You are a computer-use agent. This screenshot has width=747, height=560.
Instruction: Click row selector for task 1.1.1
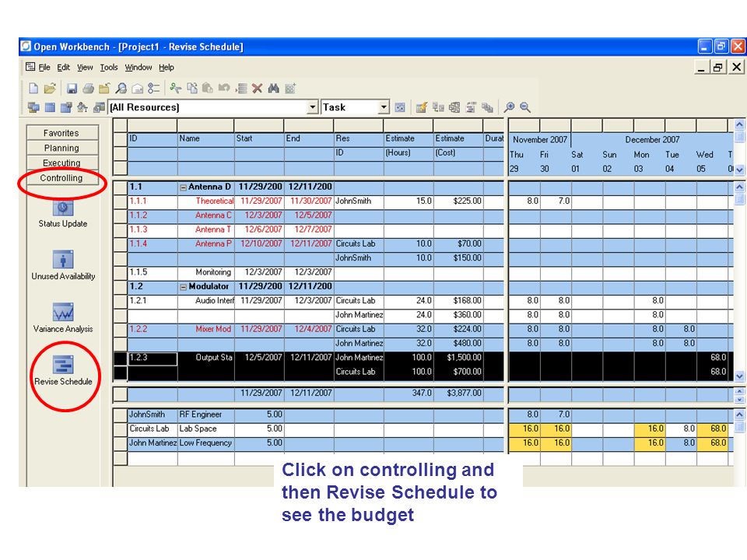click(121, 201)
